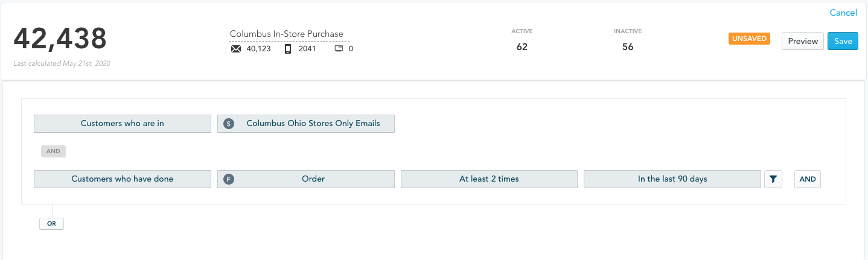Click the UNSAVED status badge
868x260 pixels.
(749, 39)
